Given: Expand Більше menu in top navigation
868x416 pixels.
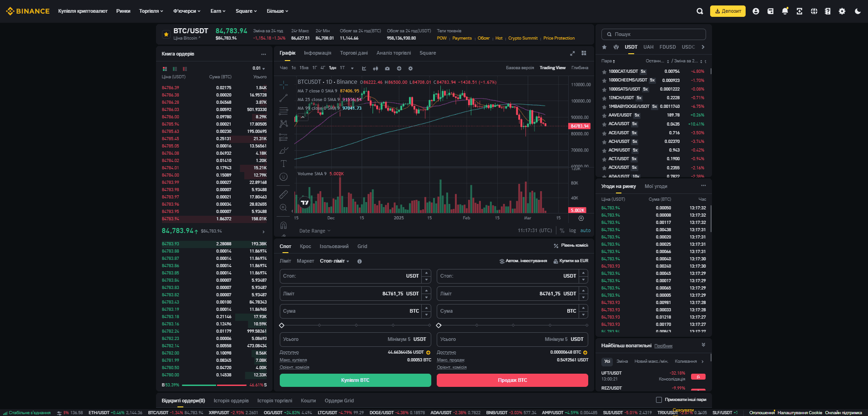Looking at the screenshot, I should click(x=278, y=11).
